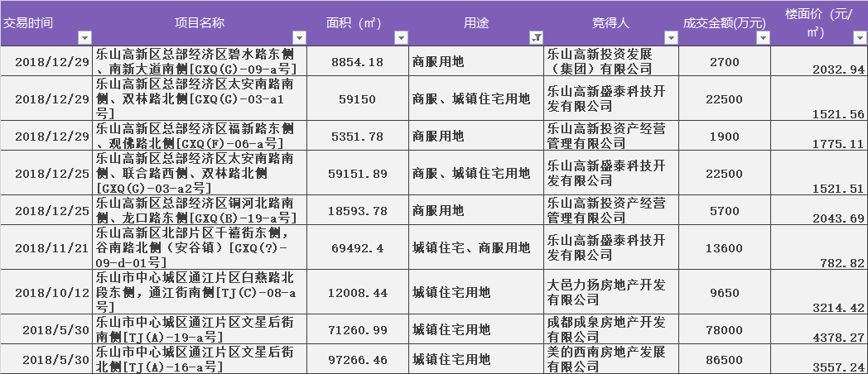868x374 pixels.
Task: Select floor price cell 3214.42
Action: 819,292
